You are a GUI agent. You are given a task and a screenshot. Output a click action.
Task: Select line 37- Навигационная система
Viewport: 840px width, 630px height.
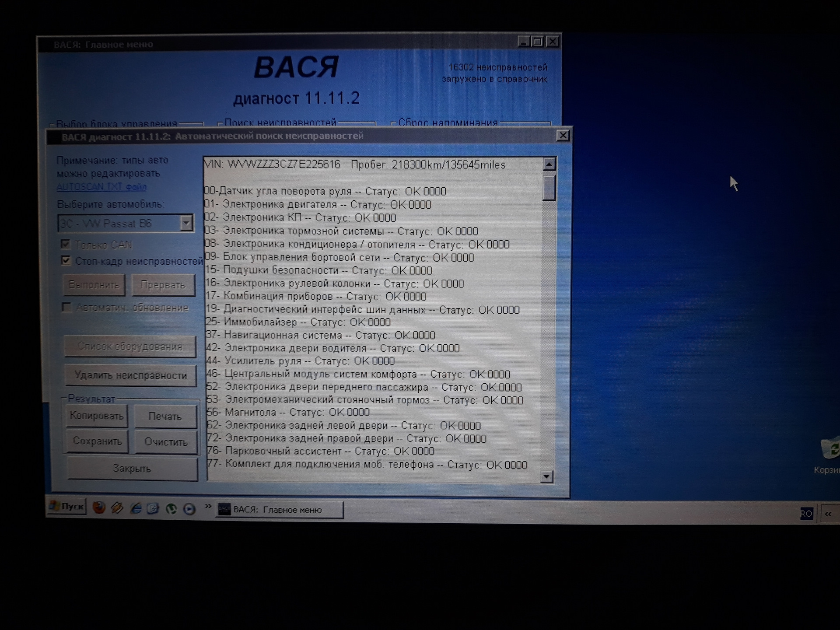pyautogui.click(x=320, y=335)
